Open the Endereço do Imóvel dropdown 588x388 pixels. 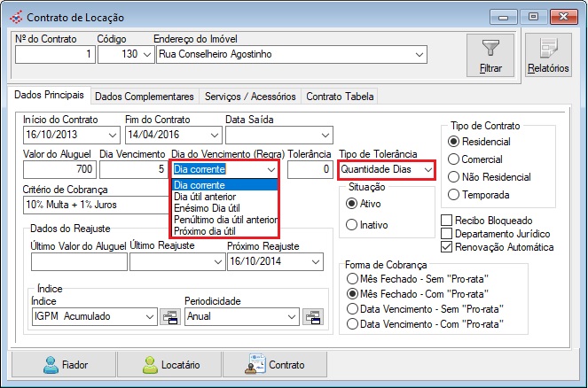point(418,55)
